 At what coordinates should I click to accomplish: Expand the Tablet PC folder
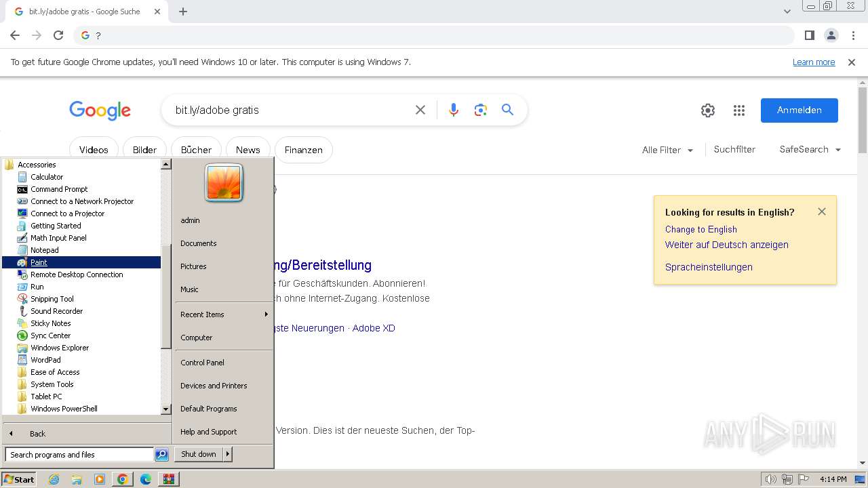45,396
